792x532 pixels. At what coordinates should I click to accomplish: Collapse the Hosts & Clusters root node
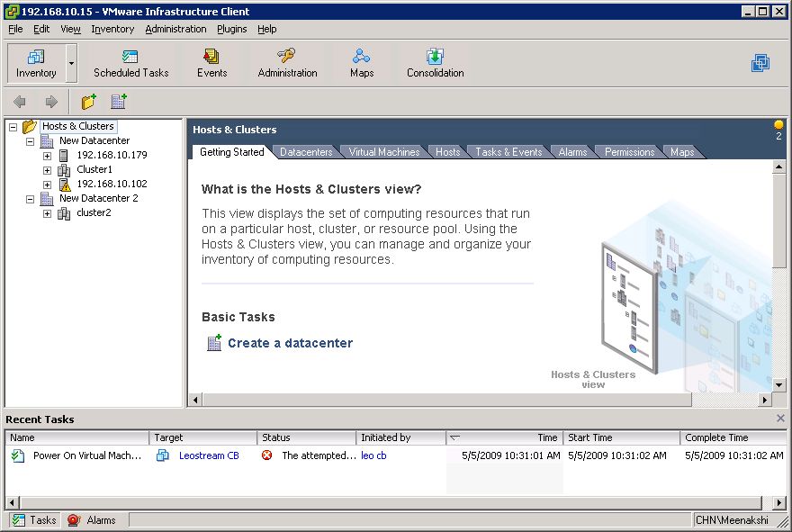click(x=13, y=127)
